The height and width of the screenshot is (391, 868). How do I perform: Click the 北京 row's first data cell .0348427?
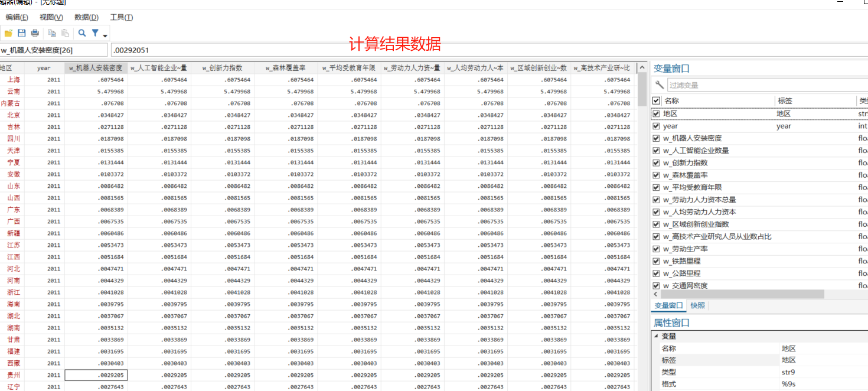(x=96, y=115)
